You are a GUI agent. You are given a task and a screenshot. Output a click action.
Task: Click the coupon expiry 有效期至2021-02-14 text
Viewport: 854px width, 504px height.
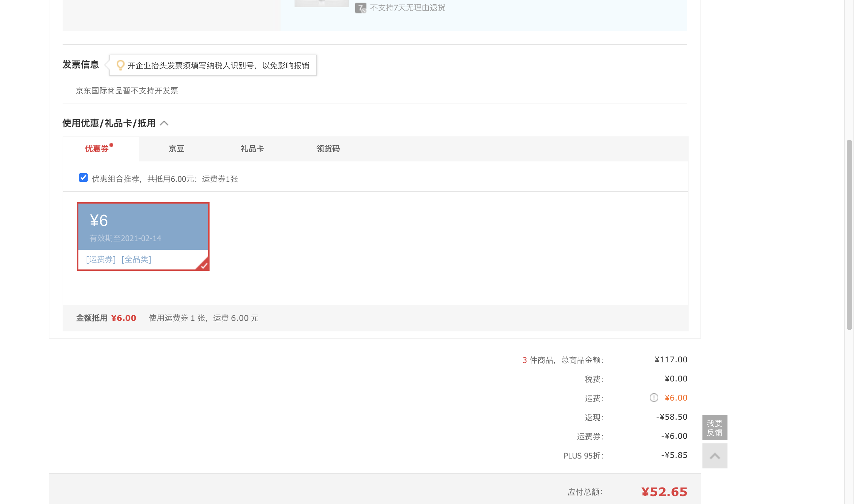(125, 238)
